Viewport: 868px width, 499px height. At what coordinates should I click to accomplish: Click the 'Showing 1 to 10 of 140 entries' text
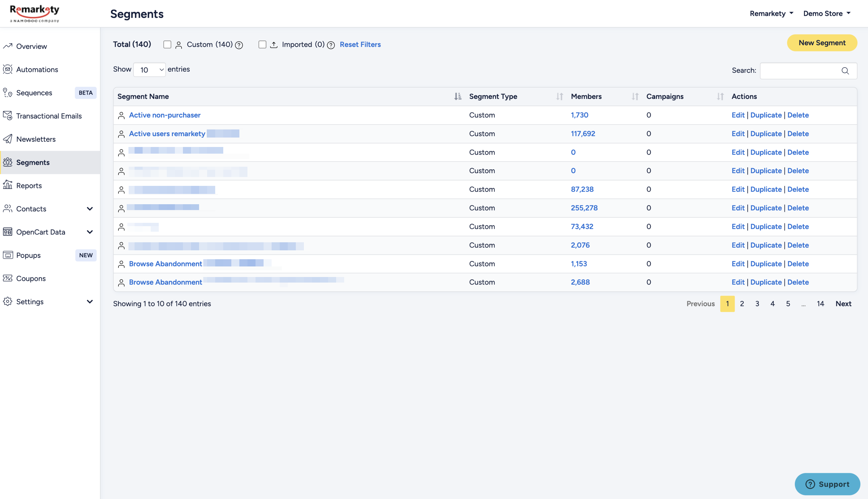pyautogui.click(x=162, y=303)
